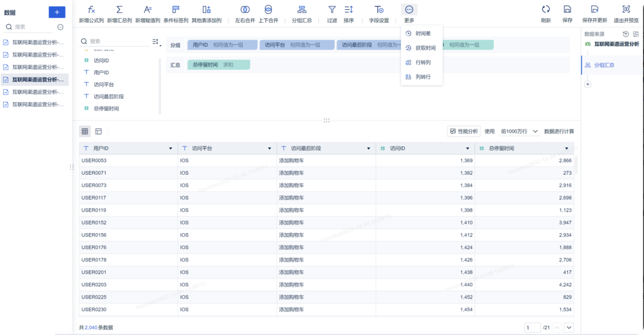Viewport: 644px width, 335px height.
Task: Select the 分组汇总 toolbar tool
Action: coord(302,14)
